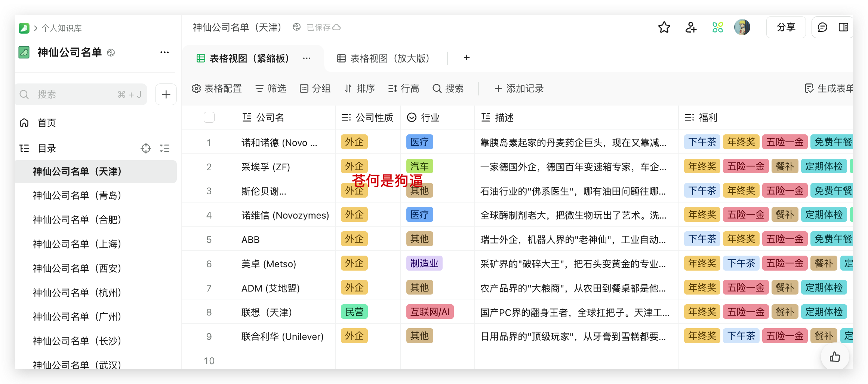Screen dimensions: 868x384
Task: Go to 首页 in the sidebar
Action: (47, 123)
